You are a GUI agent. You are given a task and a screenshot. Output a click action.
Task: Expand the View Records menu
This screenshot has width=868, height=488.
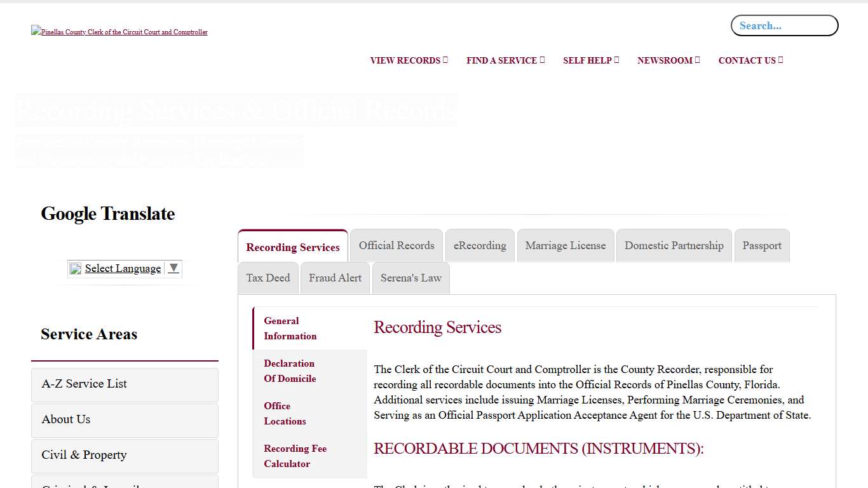[x=409, y=60]
